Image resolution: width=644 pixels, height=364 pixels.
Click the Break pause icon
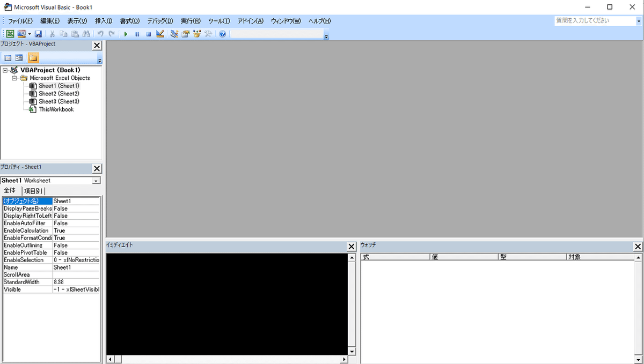pyautogui.click(x=137, y=34)
